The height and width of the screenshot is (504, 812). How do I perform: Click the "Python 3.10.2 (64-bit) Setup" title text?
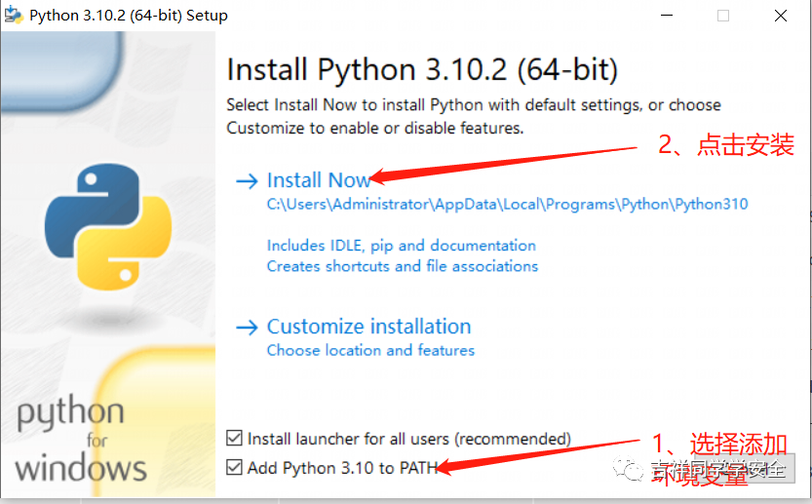(129, 16)
